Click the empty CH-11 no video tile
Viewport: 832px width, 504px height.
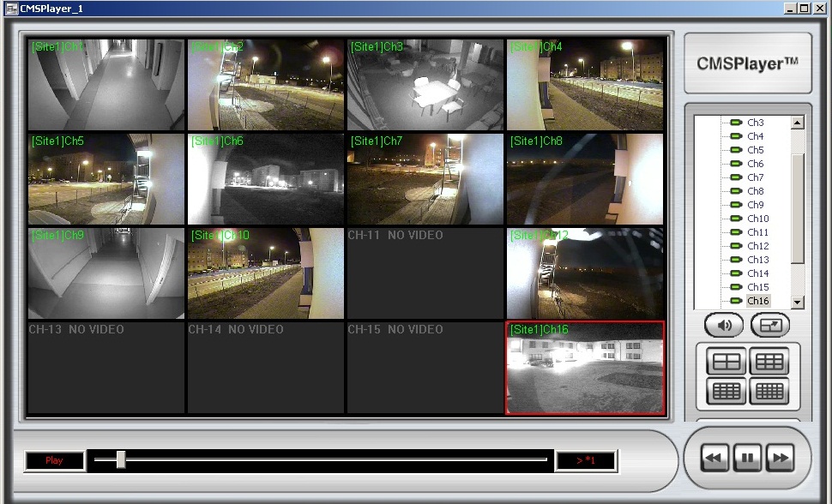pos(425,273)
